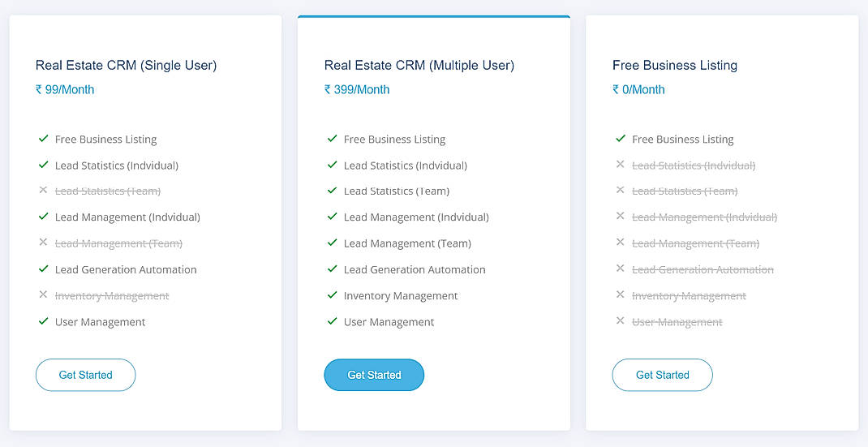The height and width of the screenshot is (447, 868).
Task: Click User Management text in Multiple User plan
Action: point(389,322)
